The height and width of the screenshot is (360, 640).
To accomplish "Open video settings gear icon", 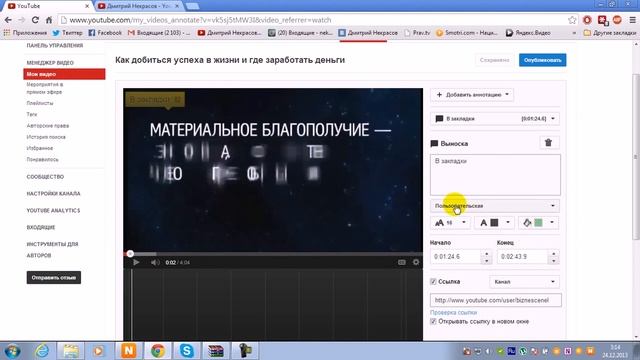I will [x=416, y=262].
